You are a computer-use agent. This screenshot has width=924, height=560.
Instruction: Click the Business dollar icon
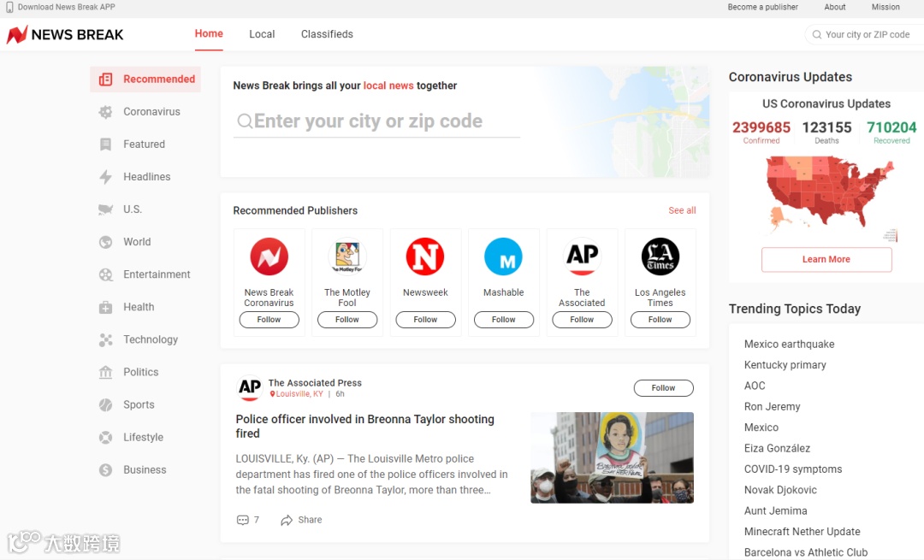[x=105, y=470]
